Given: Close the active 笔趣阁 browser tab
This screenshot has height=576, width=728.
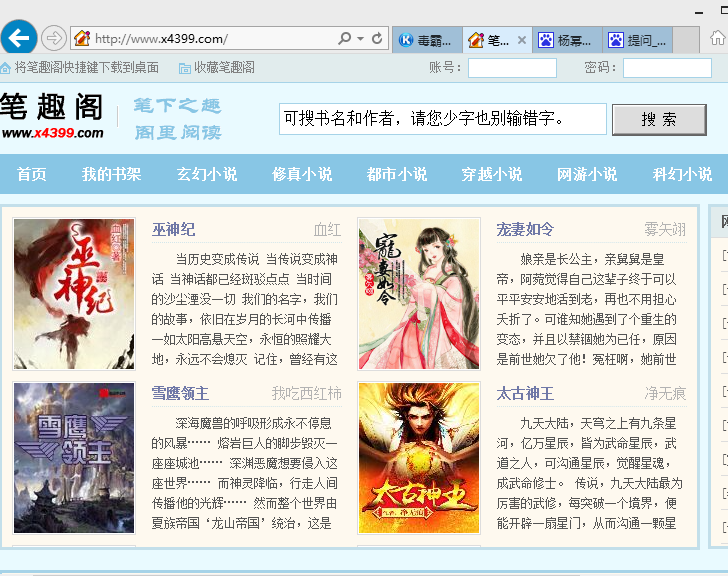Looking at the screenshot, I should pos(521,40).
